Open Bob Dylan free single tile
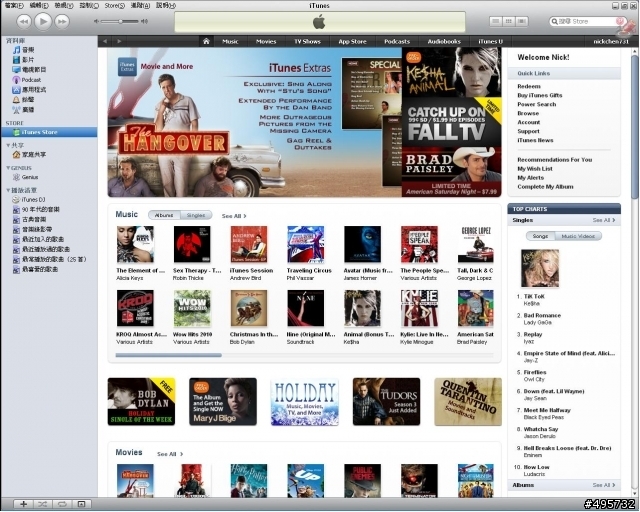 141,402
